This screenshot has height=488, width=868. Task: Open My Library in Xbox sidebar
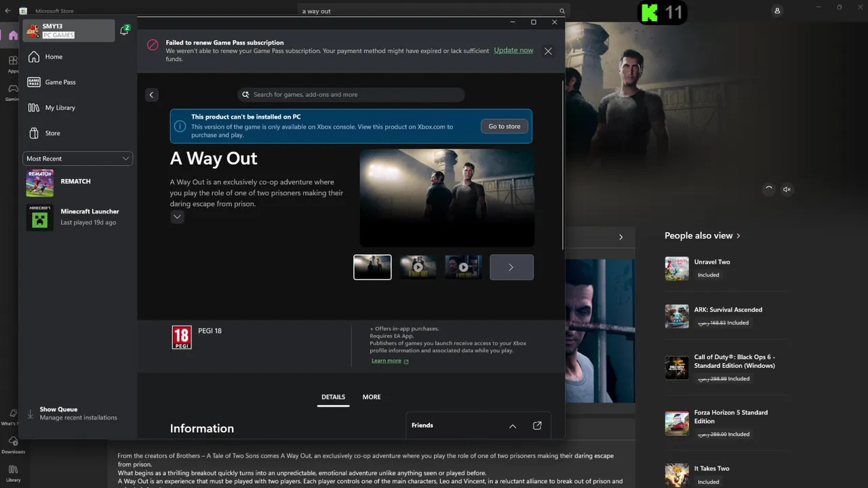pos(78,108)
